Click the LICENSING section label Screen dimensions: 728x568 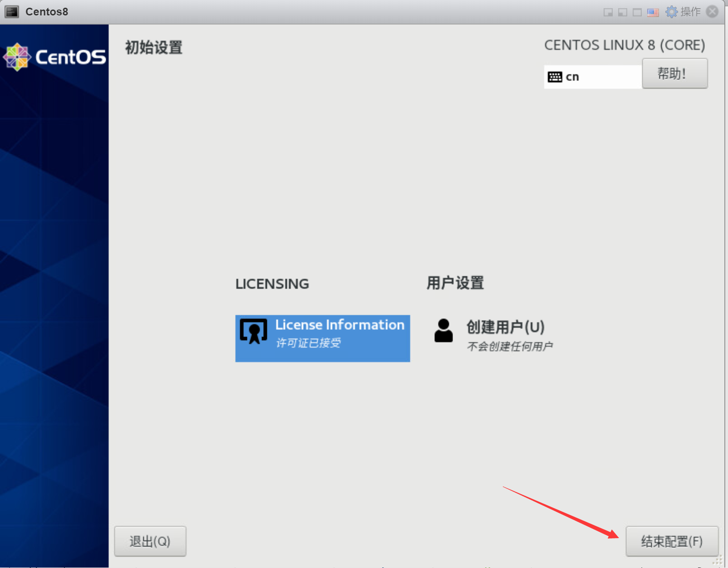point(272,284)
